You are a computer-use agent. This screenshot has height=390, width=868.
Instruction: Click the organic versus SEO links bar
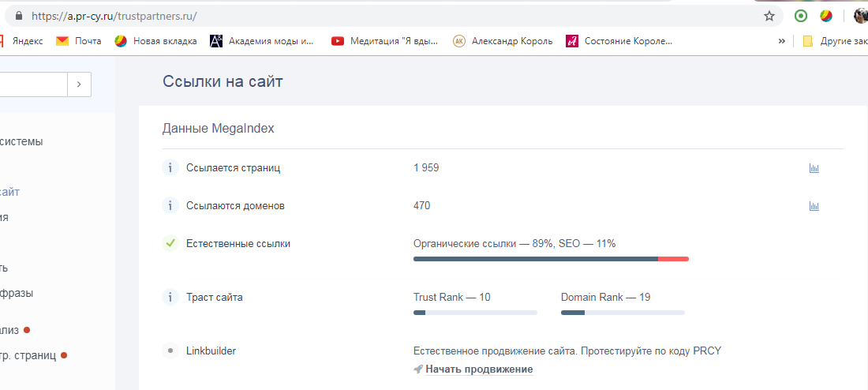(550, 259)
